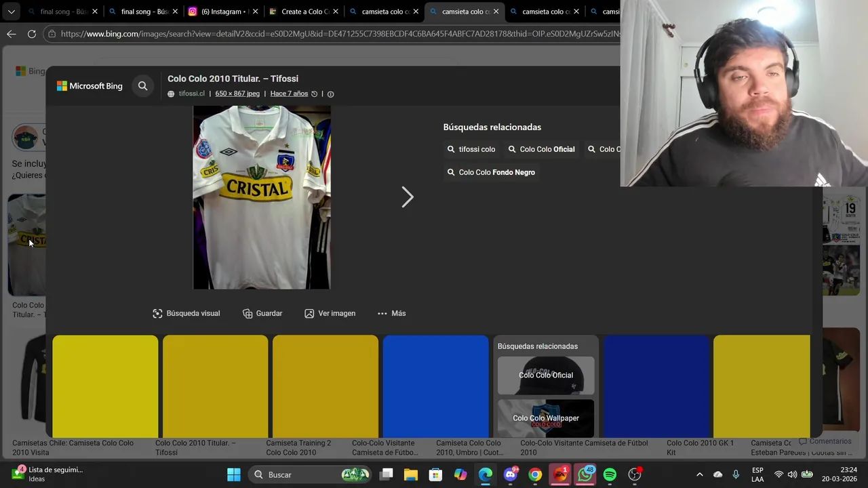868x488 pixels.
Task: Open ESP LAA language selector
Action: tap(757, 474)
